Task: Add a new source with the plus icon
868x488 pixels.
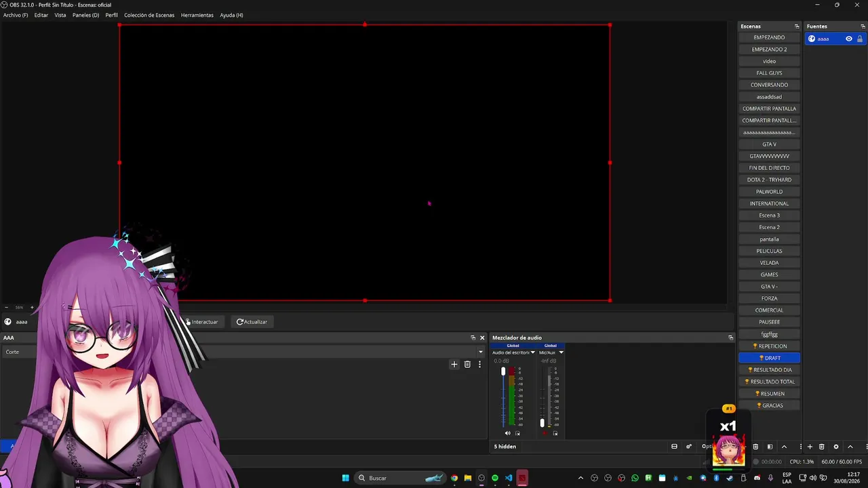Action: pos(810,447)
